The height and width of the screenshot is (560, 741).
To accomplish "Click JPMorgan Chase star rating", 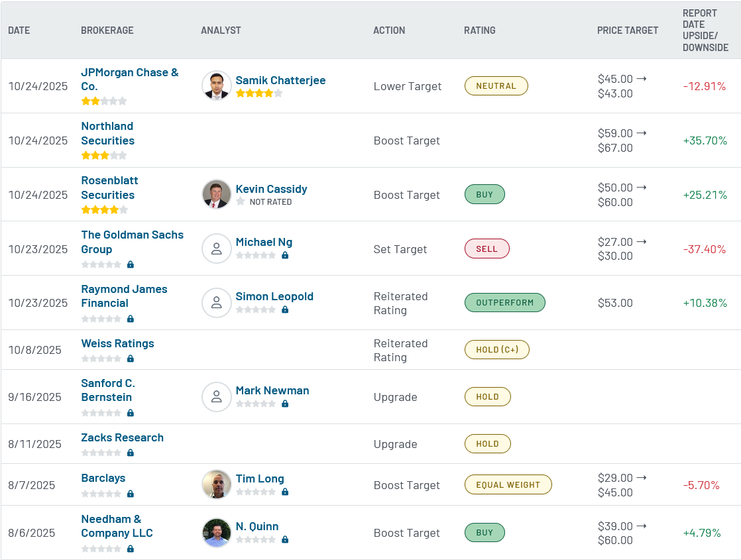I will [104, 101].
